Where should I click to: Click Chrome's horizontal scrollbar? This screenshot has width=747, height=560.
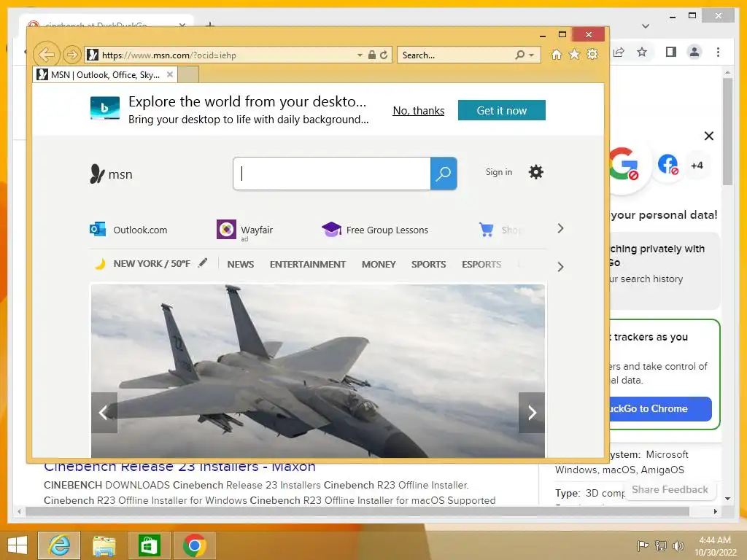click(357, 511)
